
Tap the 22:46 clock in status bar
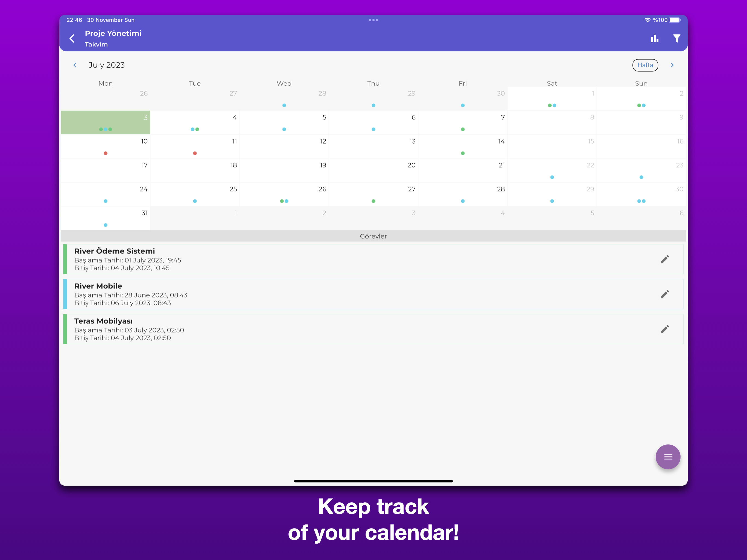click(x=74, y=20)
